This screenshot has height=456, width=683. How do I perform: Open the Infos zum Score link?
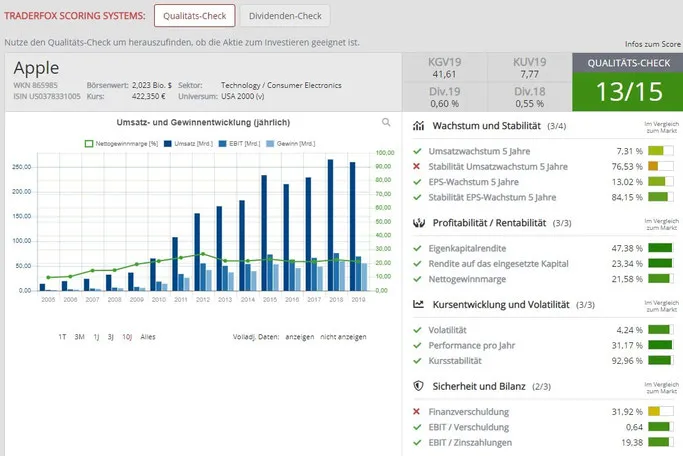click(x=653, y=44)
